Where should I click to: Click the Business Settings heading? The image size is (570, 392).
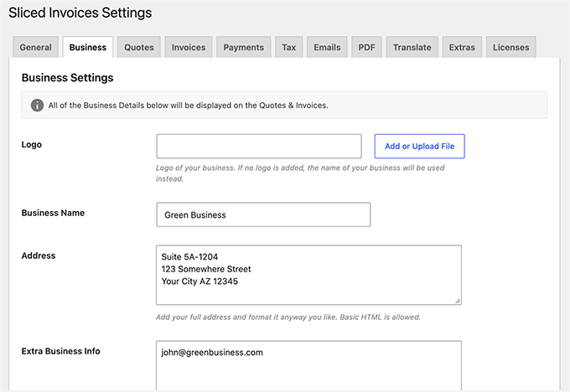tap(68, 78)
